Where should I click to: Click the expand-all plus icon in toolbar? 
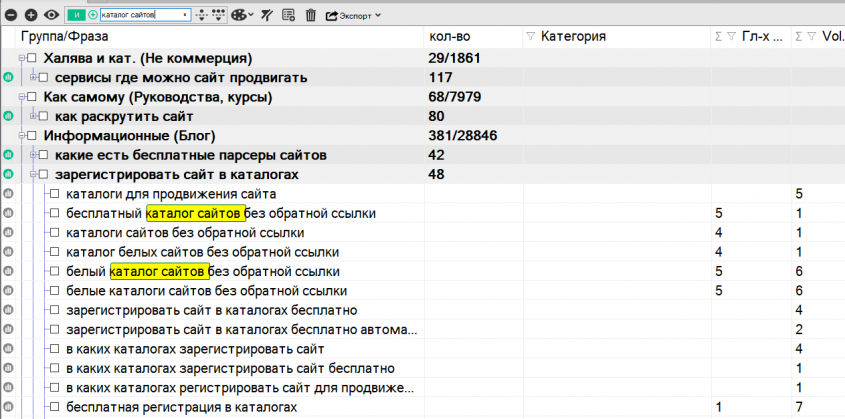pyautogui.click(x=31, y=16)
